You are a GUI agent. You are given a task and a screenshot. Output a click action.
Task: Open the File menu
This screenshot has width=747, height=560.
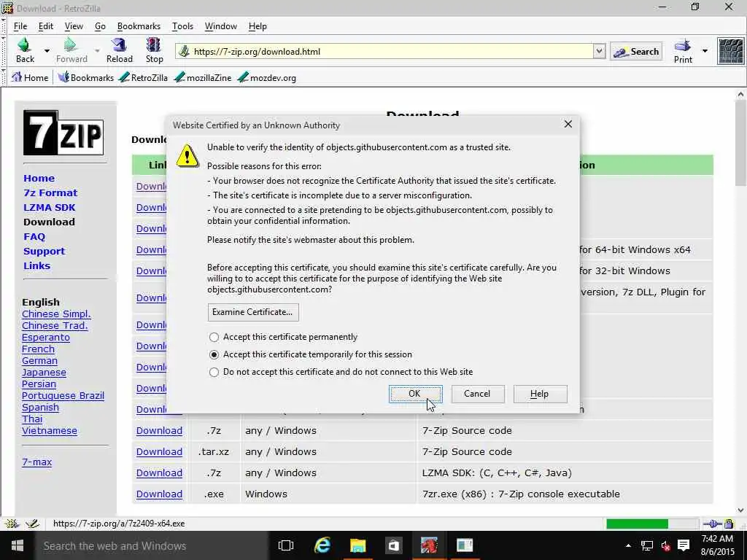[20, 26]
